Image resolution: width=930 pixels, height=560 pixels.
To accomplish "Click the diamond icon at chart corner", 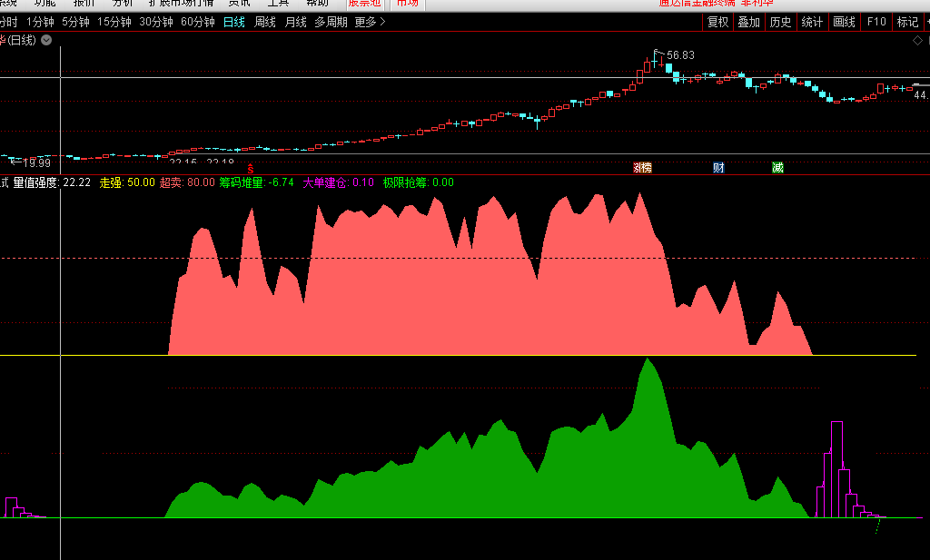I will click(x=917, y=40).
